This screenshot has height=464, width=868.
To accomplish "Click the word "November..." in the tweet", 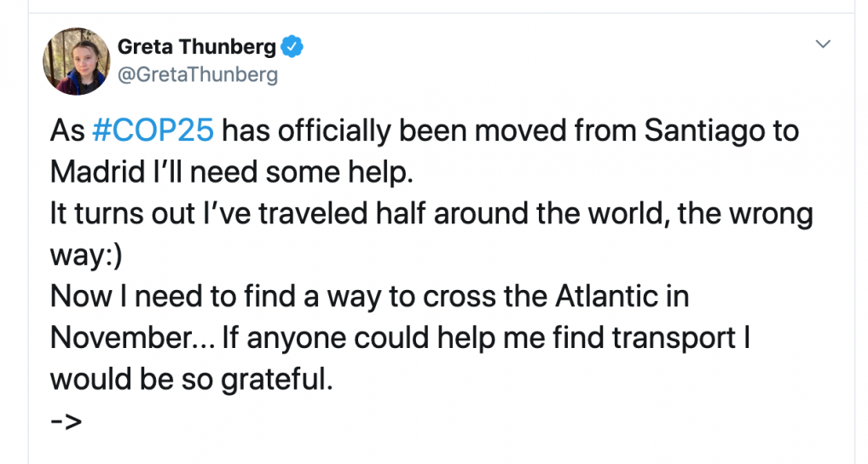I will [130, 338].
